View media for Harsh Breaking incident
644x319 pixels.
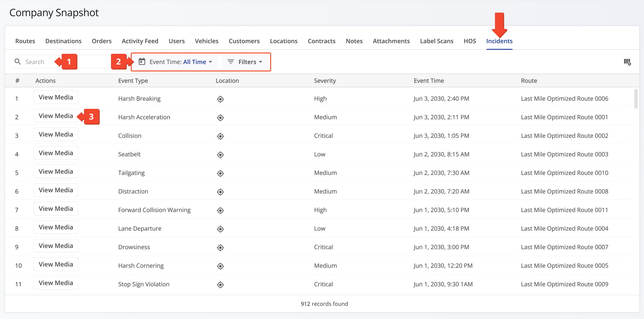click(56, 97)
